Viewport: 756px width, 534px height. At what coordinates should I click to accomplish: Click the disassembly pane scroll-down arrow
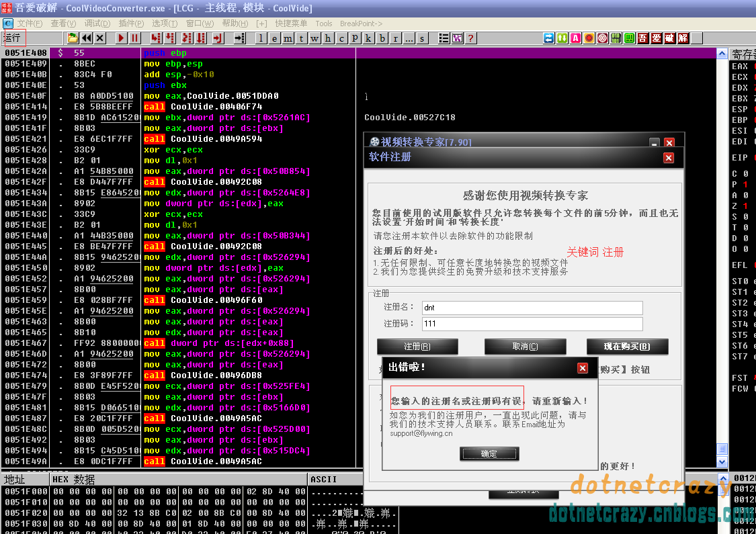pos(722,461)
